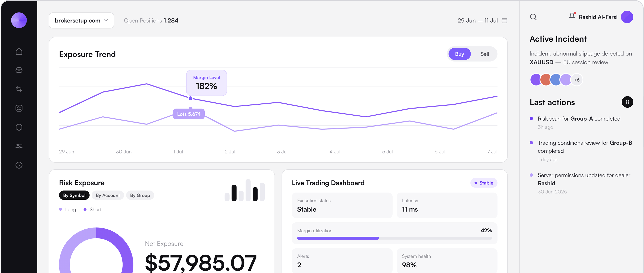Open the hexagon sidebar icon
The height and width of the screenshot is (273, 644).
(19, 127)
